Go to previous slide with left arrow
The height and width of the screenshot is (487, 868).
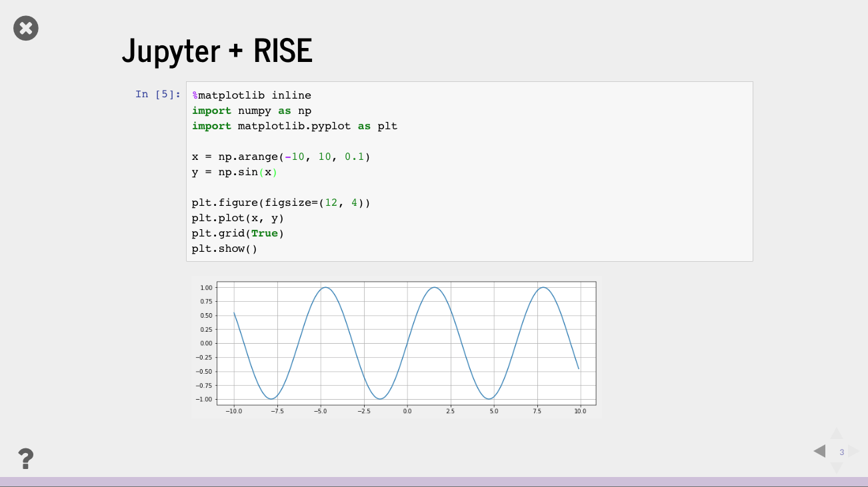pos(820,451)
